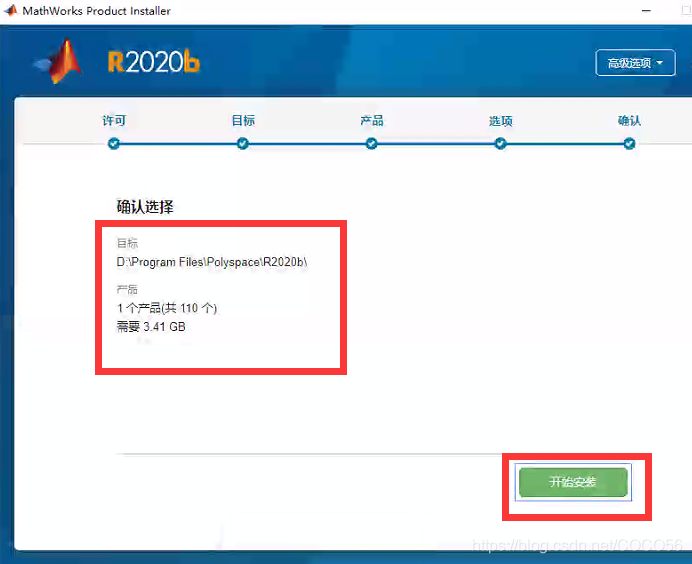The image size is (692, 564).
Task: Select the path D:\Program Files\Polyspace\R2020b\
Action: (212, 262)
